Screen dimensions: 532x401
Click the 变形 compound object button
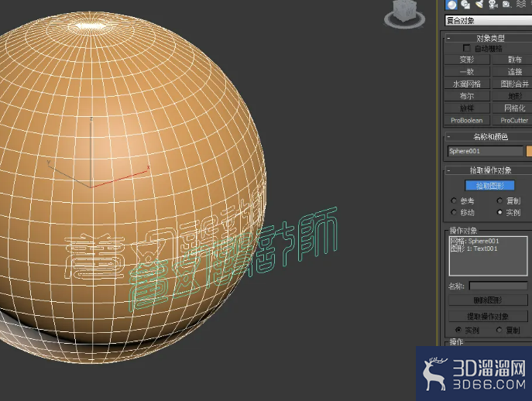click(467, 60)
